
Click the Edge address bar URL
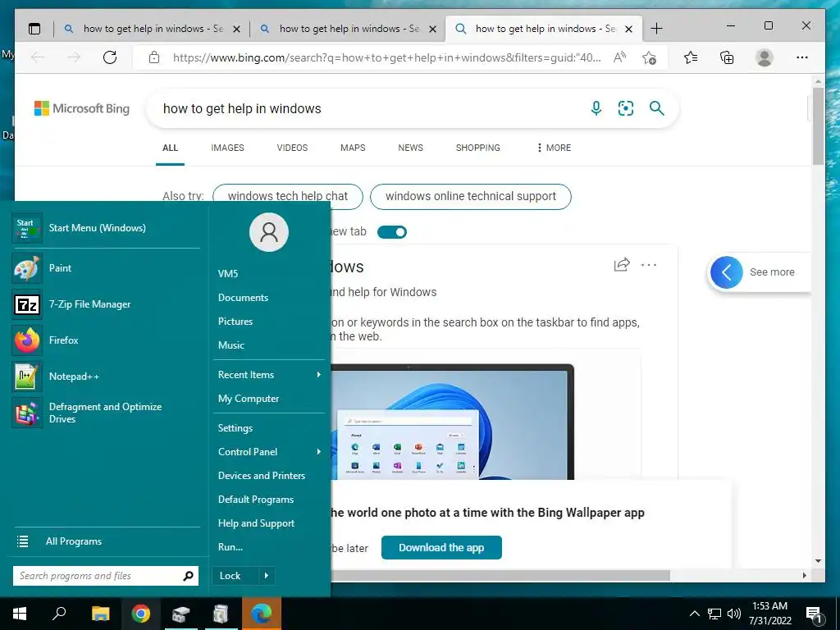pyautogui.click(x=387, y=57)
